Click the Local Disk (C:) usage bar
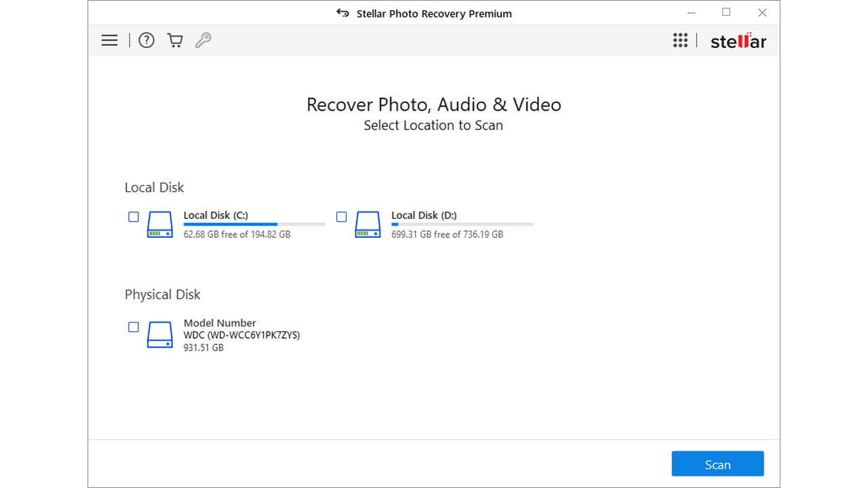The width and height of the screenshot is (868, 488). (254, 224)
